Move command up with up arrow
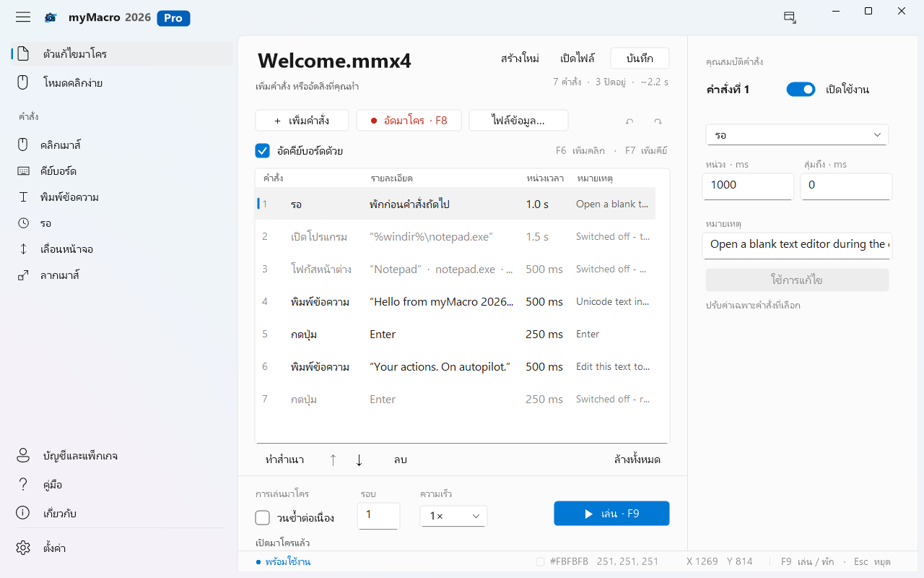Image resolution: width=924 pixels, height=578 pixels. click(x=333, y=460)
